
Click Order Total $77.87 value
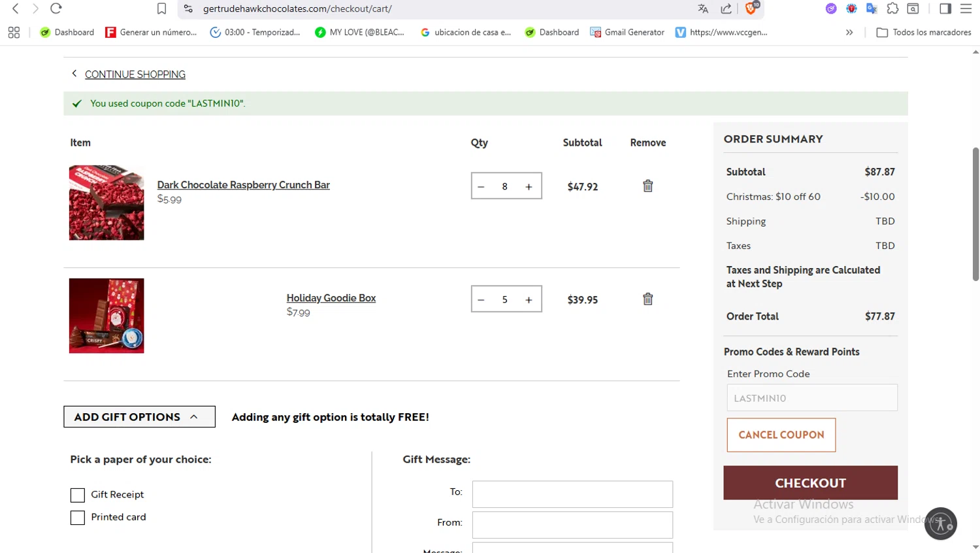[879, 316]
